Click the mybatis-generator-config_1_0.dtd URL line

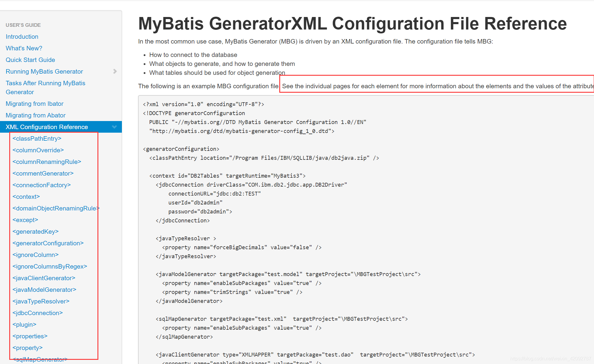click(x=242, y=131)
